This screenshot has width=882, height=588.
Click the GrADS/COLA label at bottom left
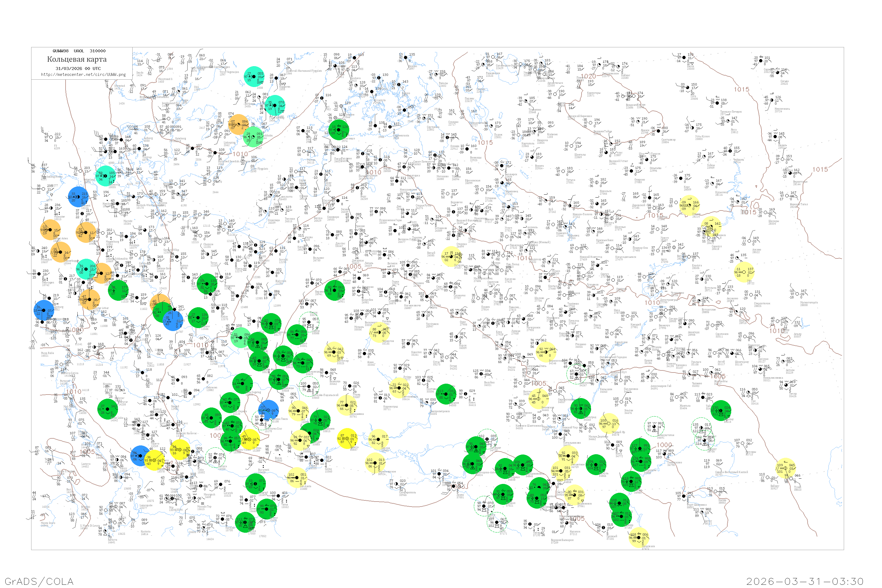(39, 581)
